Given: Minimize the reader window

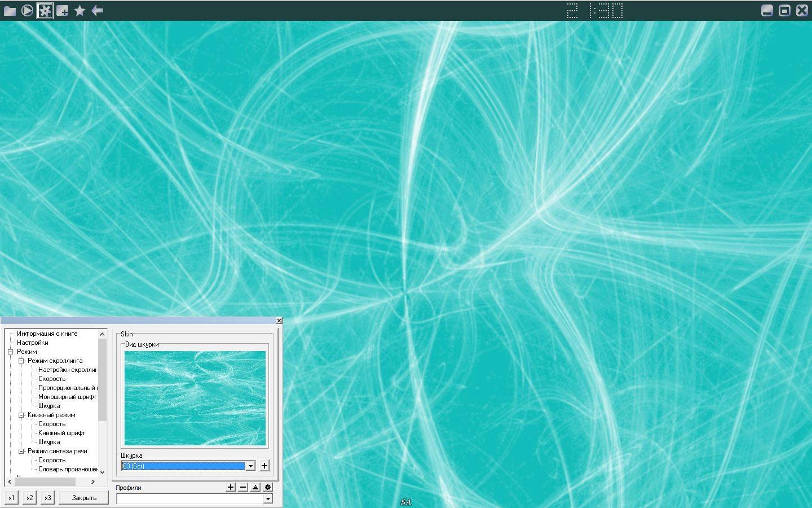Looking at the screenshot, I should pos(767,11).
